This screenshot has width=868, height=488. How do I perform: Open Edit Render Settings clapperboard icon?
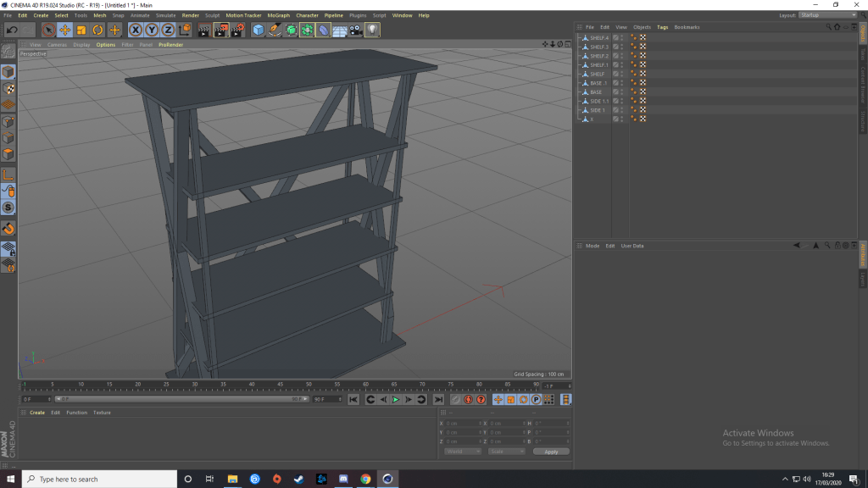[237, 30]
